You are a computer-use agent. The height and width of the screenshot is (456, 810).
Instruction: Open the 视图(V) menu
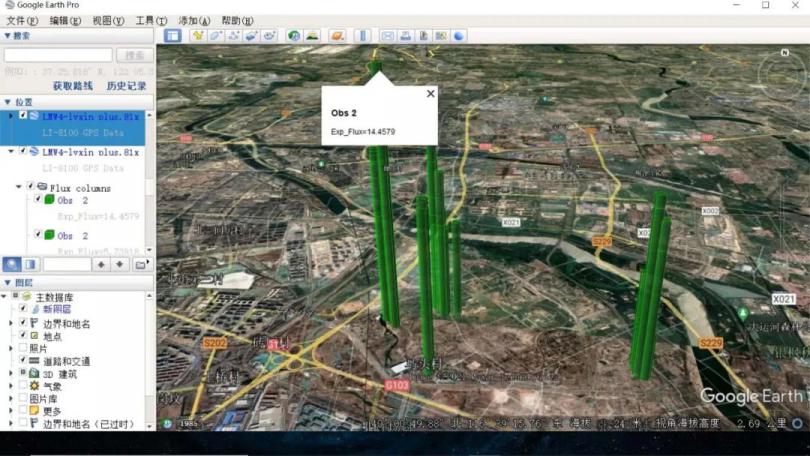click(x=108, y=21)
